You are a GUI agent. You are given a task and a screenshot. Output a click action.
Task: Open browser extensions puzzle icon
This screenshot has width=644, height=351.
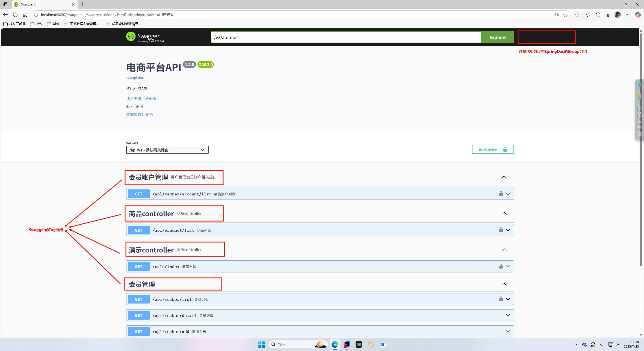click(x=577, y=15)
